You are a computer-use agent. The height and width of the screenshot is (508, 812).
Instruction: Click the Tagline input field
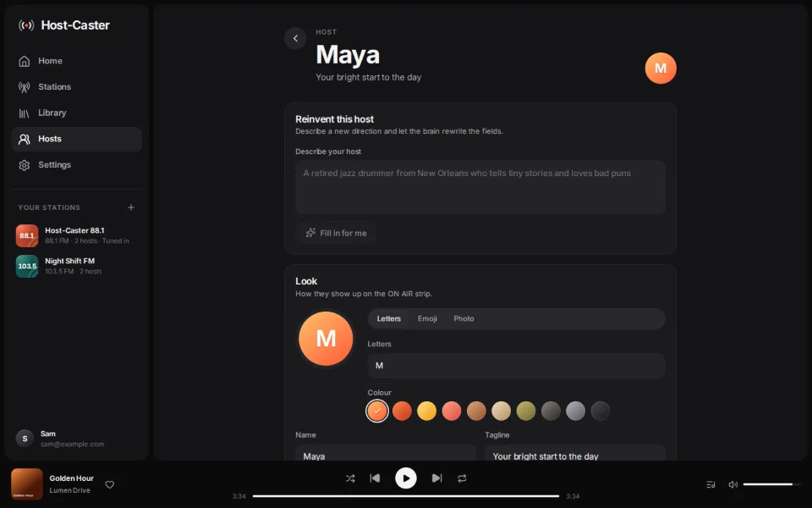(575, 452)
